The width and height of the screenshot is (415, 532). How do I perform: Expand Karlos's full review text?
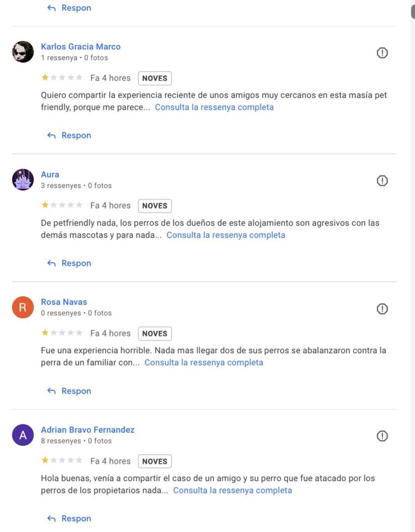pyautogui.click(x=214, y=107)
